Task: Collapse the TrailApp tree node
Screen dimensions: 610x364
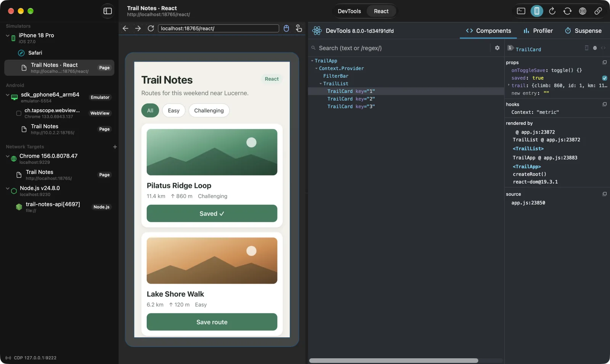Action: pyautogui.click(x=312, y=61)
